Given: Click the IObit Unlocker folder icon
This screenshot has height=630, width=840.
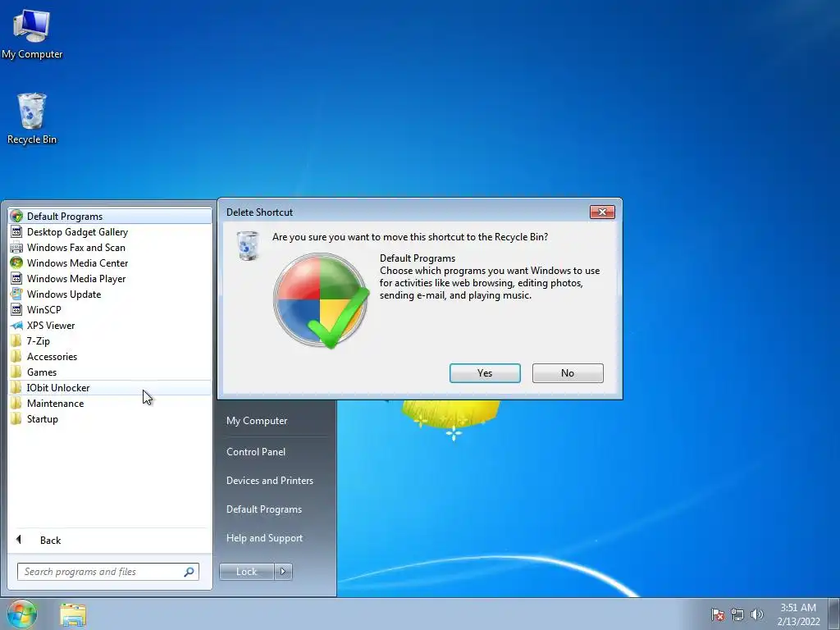Looking at the screenshot, I should coord(16,387).
